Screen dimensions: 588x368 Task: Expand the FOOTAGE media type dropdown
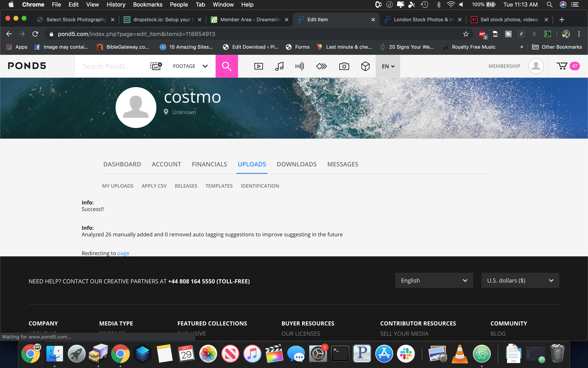[x=191, y=66]
